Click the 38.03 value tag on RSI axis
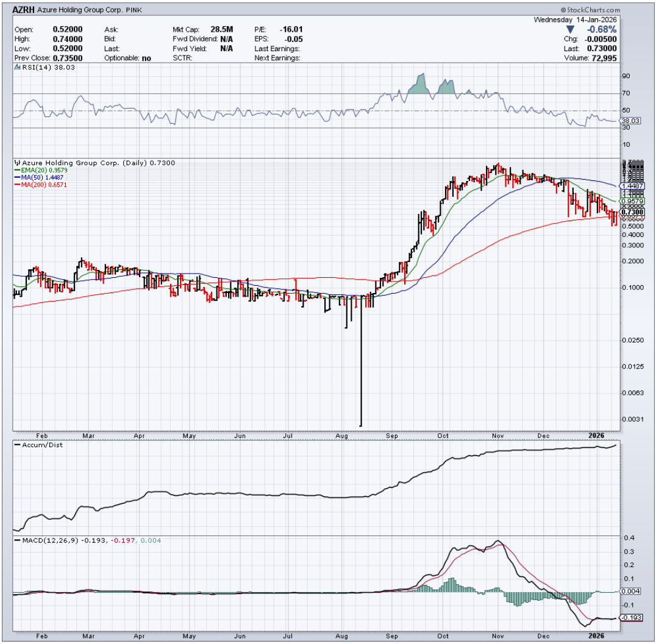This screenshot has width=656, height=644. click(x=630, y=121)
